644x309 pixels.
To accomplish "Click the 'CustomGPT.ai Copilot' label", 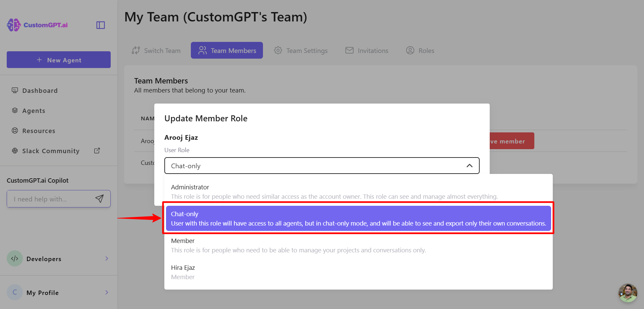I will (x=38, y=180).
